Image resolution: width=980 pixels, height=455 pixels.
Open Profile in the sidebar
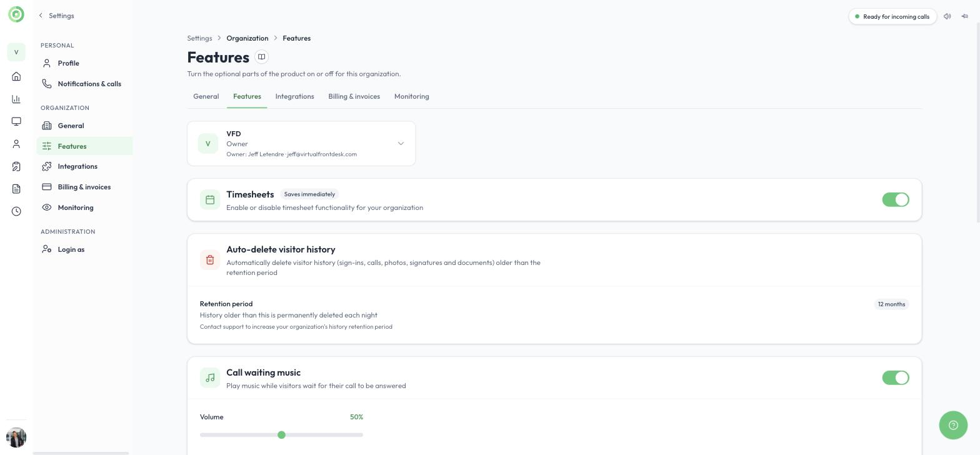tap(84, 63)
